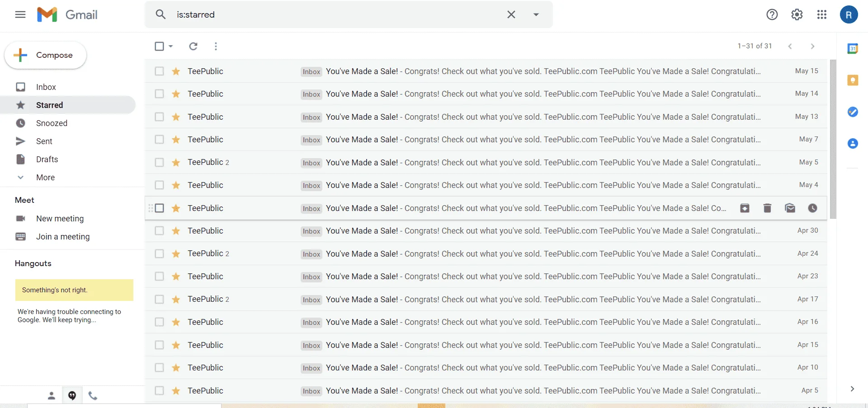Archive the hovered TeePublic email
This screenshot has height=408, width=868.
coord(745,208)
